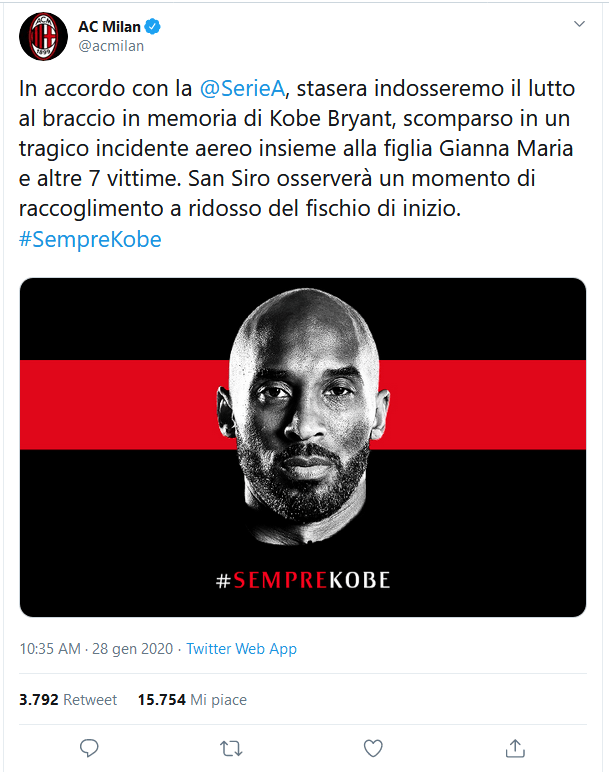View the 15.754 Mi piace list
609x772 pixels.
click(192, 700)
